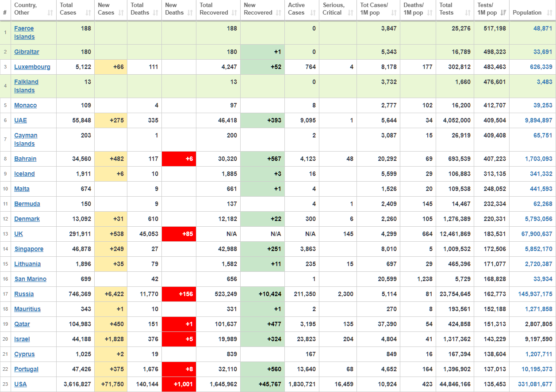
Task: Click sort arrows icon in Total Deaths header
Action: coord(155,13)
